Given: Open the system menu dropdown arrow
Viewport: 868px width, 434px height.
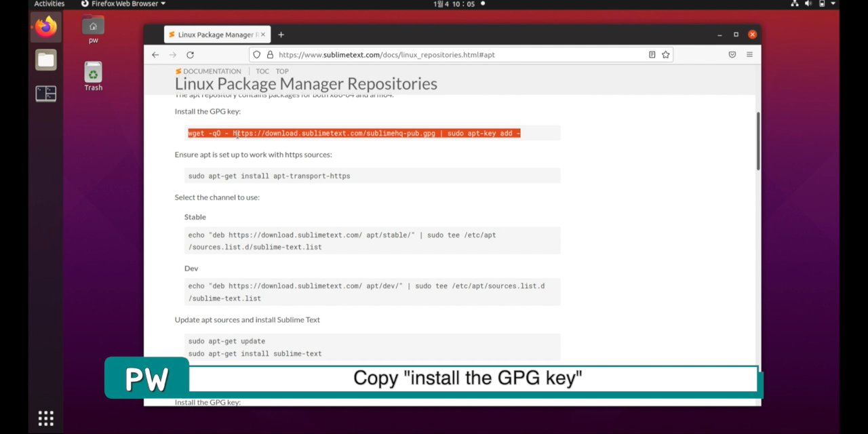Looking at the screenshot, I should coord(833,4).
